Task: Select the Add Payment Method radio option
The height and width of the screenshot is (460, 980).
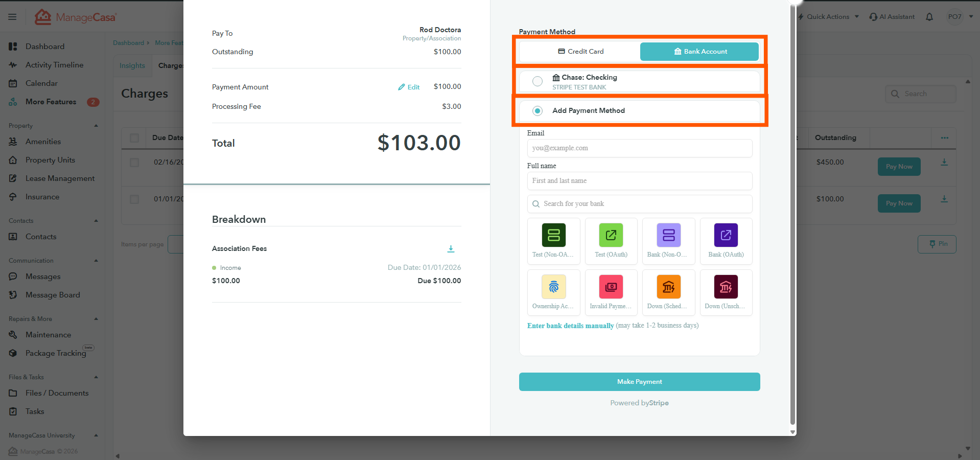Action: [538, 111]
